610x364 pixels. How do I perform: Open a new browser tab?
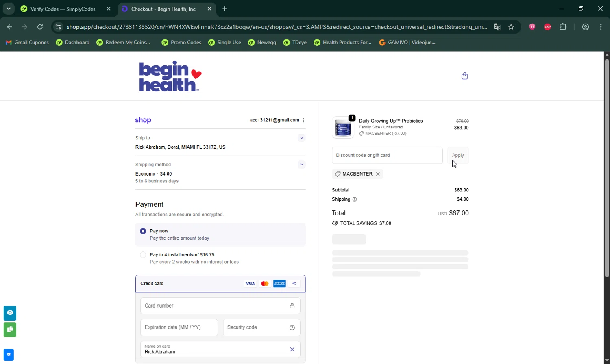tap(224, 9)
